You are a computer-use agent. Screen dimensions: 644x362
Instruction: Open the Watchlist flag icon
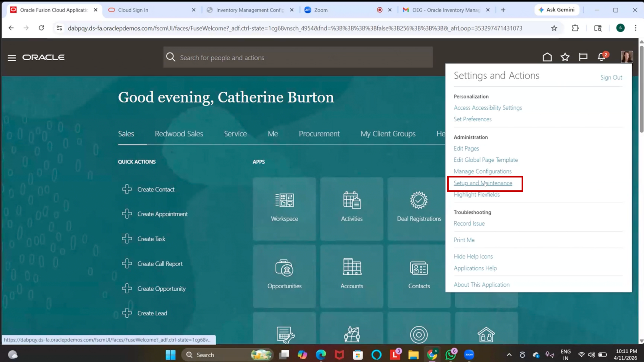583,57
